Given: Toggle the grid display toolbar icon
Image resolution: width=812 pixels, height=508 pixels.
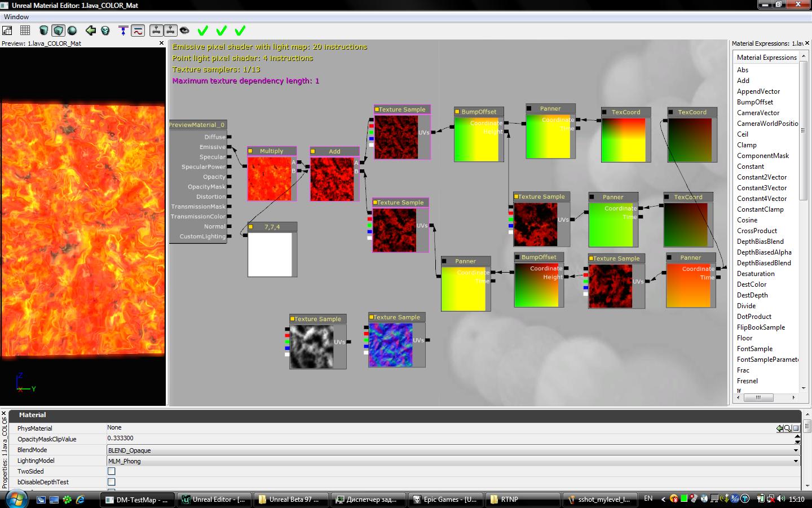Looking at the screenshot, I should (x=25, y=30).
